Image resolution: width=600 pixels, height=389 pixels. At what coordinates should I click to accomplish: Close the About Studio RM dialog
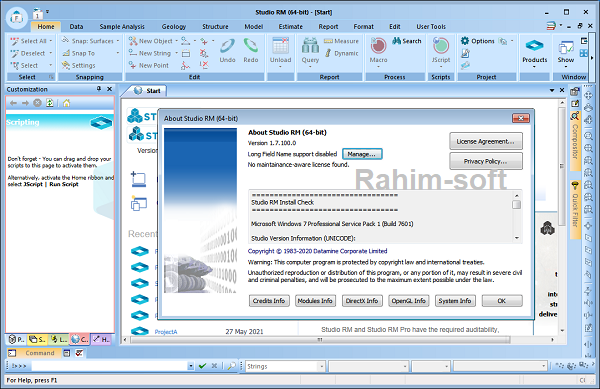pyautogui.click(x=520, y=118)
